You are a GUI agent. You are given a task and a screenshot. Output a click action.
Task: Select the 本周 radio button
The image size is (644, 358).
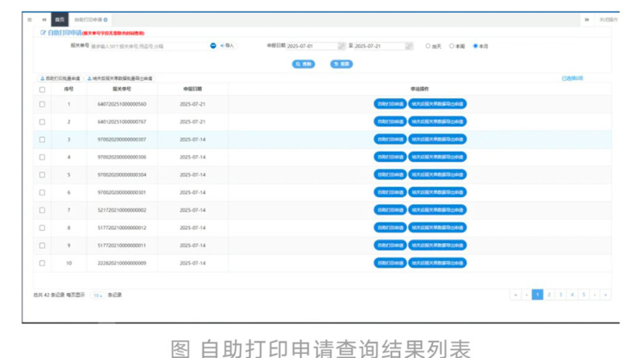coord(452,47)
